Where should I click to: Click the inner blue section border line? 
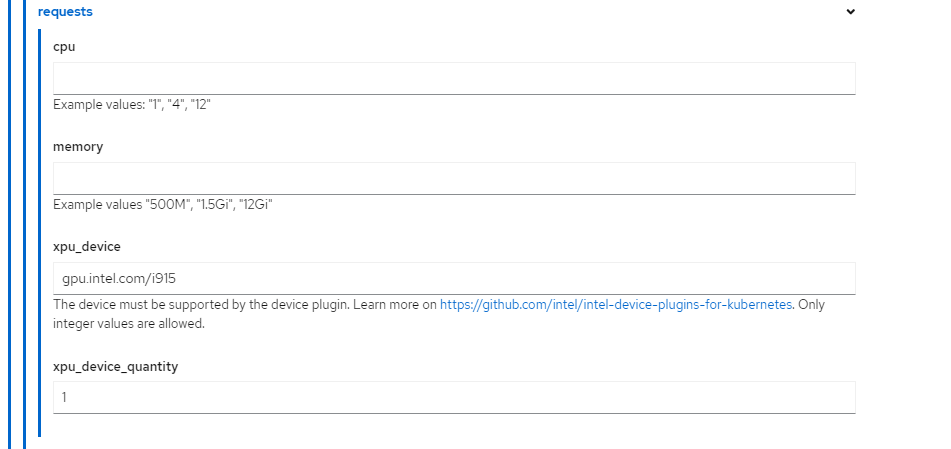40,230
